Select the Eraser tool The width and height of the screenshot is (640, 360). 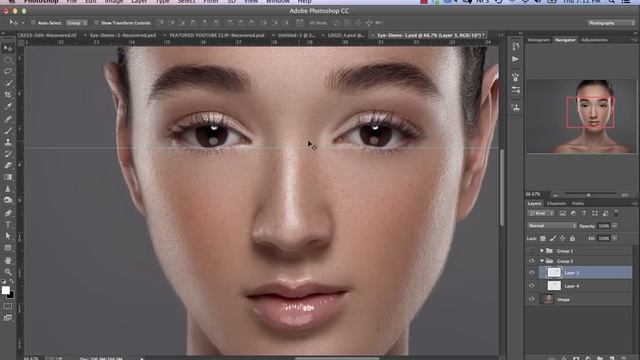[x=8, y=165]
